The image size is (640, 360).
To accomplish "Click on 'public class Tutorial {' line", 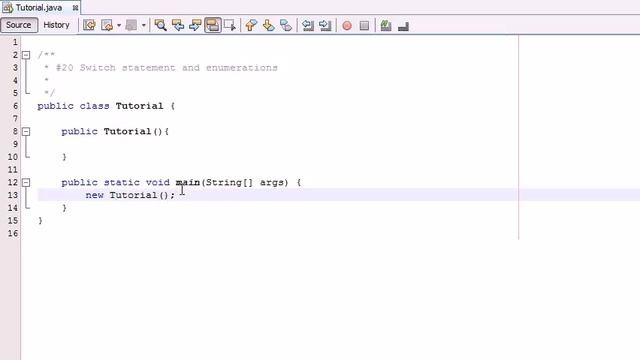I will tap(106, 106).
